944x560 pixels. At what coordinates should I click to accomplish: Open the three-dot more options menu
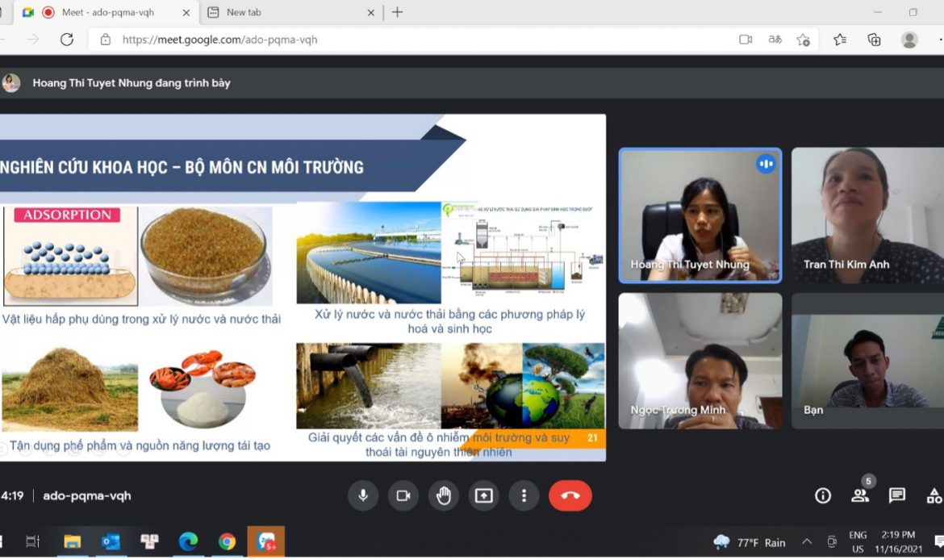[x=524, y=495]
